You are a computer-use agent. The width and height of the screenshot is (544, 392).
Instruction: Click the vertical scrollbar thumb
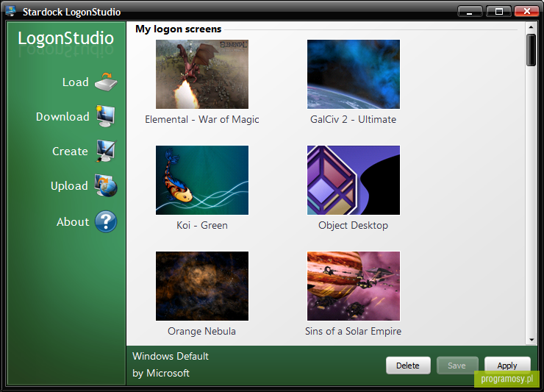[531, 50]
